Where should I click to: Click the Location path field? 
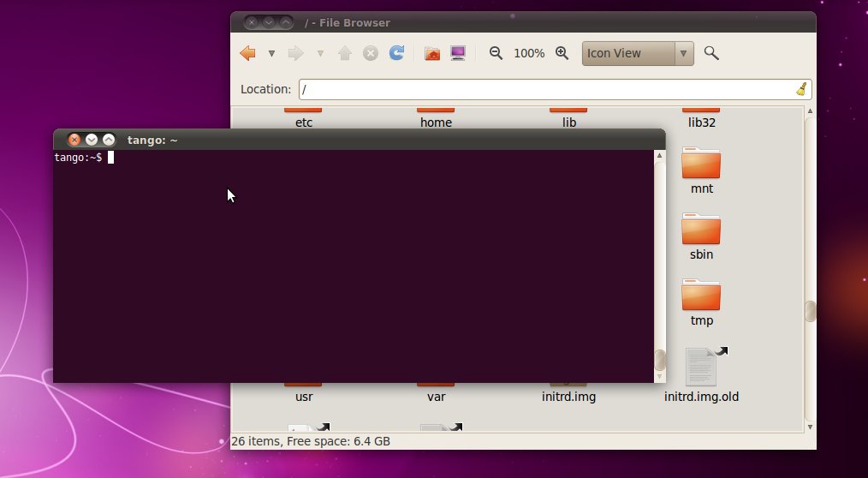click(x=556, y=89)
